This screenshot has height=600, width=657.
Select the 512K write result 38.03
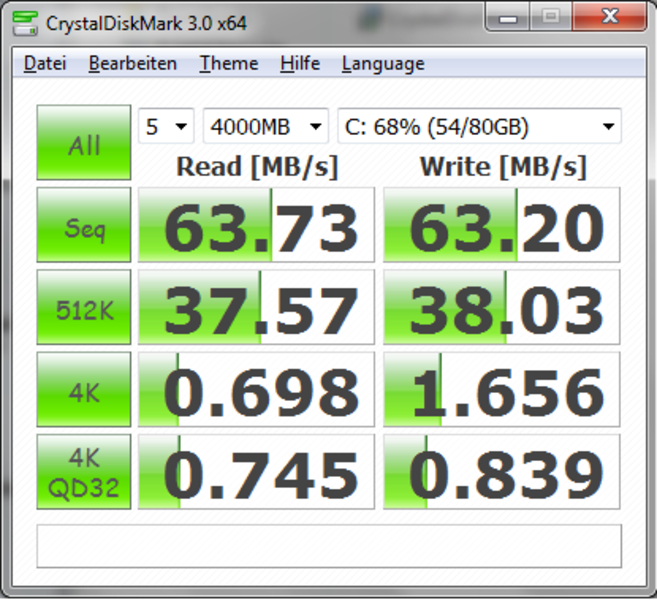click(x=502, y=307)
